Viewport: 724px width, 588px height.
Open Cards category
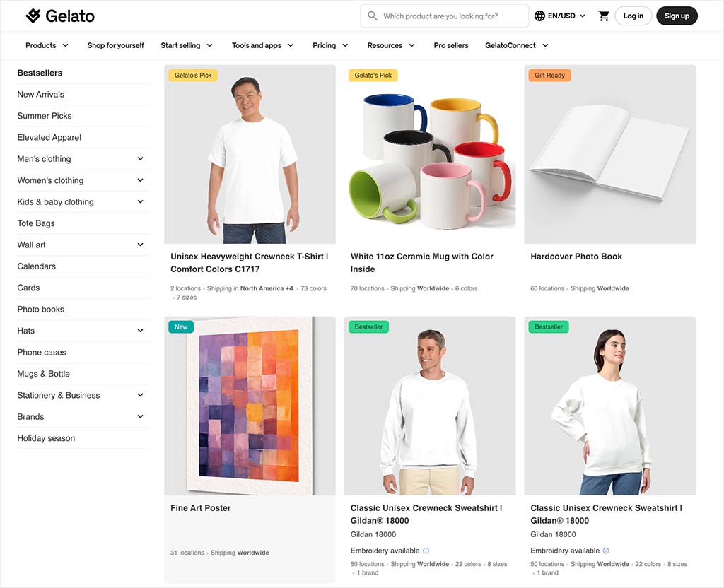28,288
